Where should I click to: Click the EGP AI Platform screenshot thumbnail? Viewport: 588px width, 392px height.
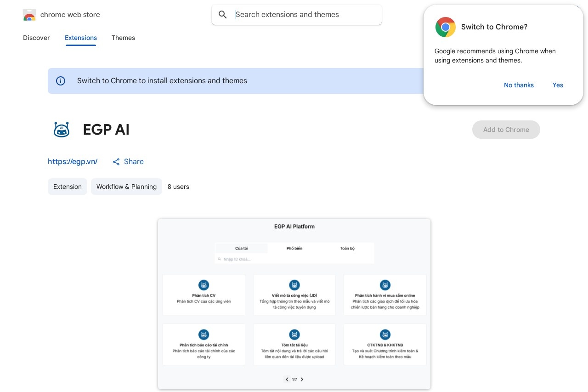tap(294, 304)
